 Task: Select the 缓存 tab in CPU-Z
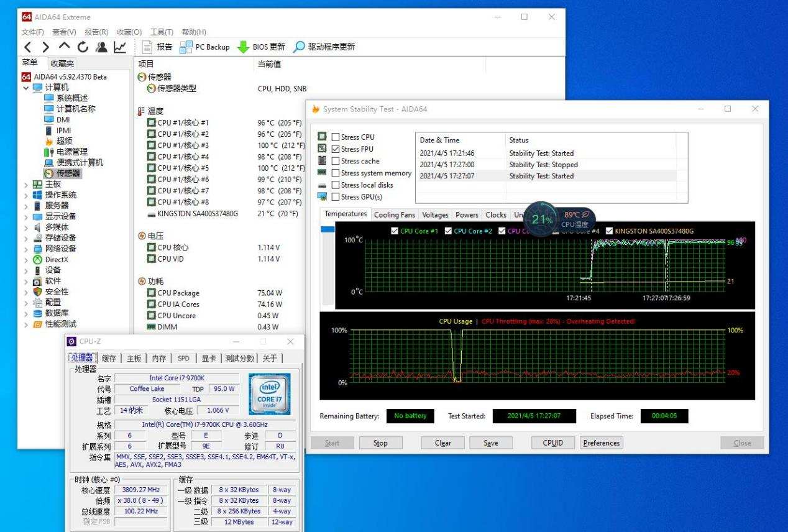[109, 359]
